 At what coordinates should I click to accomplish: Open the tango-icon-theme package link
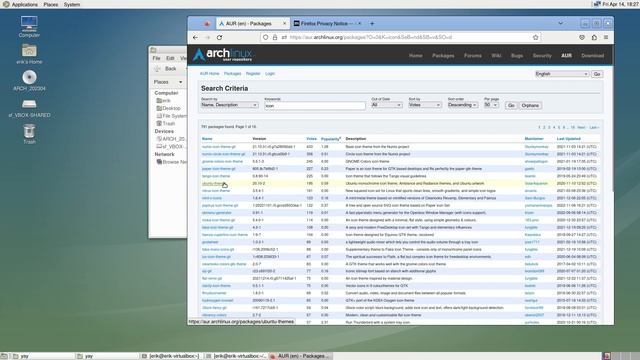coord(216,176)
